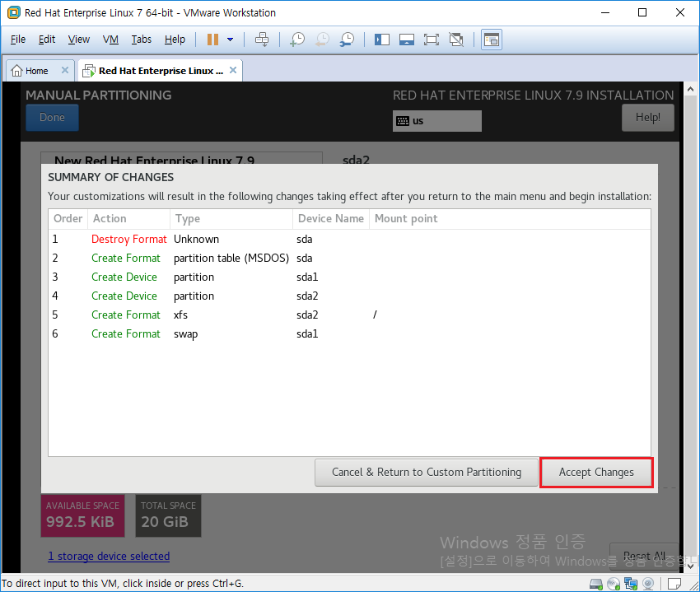Open the Help menu
This screenshot has height=592, width=700.
tap(175, 40)
